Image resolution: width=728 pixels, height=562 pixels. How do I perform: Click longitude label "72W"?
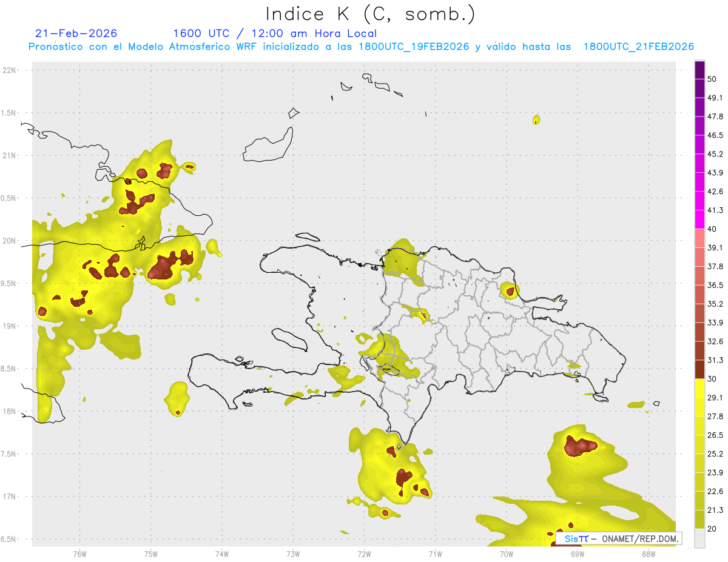coord(364,554)
